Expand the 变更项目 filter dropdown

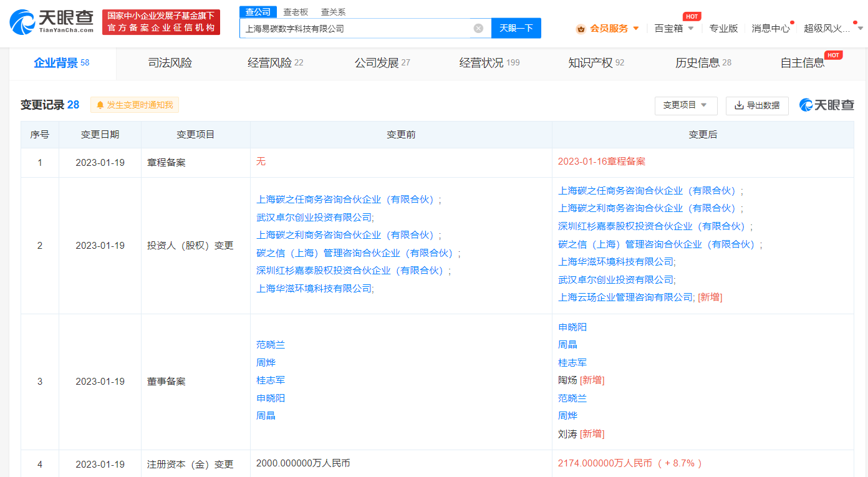pyautogui.click(x=685, y=105)
